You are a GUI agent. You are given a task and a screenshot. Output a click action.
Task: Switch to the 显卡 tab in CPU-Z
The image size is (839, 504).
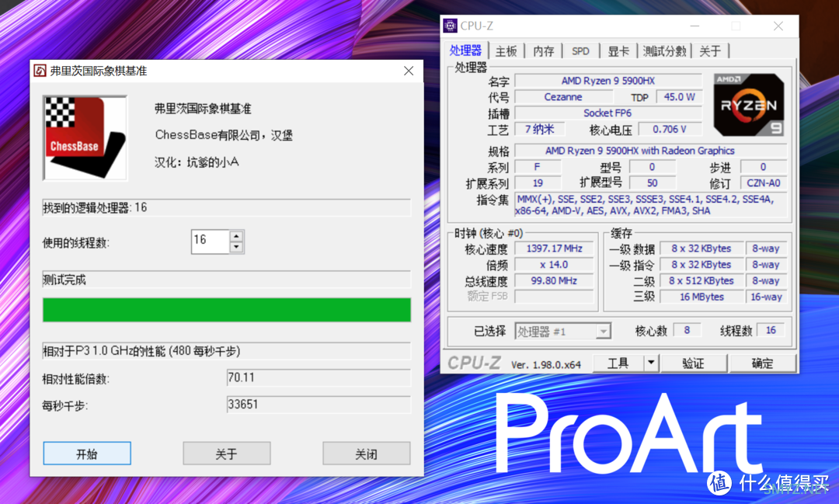618,51
